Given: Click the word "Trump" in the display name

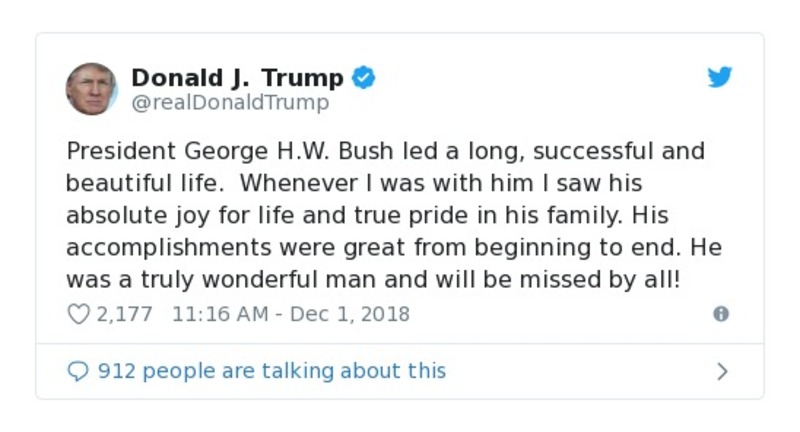Looking at the screenshot, I should (x=302, y=78).
